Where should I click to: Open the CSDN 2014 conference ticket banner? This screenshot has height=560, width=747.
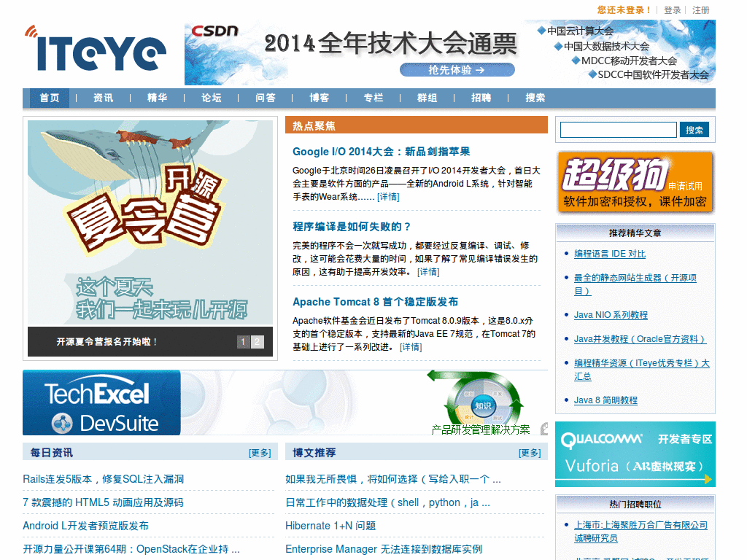tap(449, 52)
